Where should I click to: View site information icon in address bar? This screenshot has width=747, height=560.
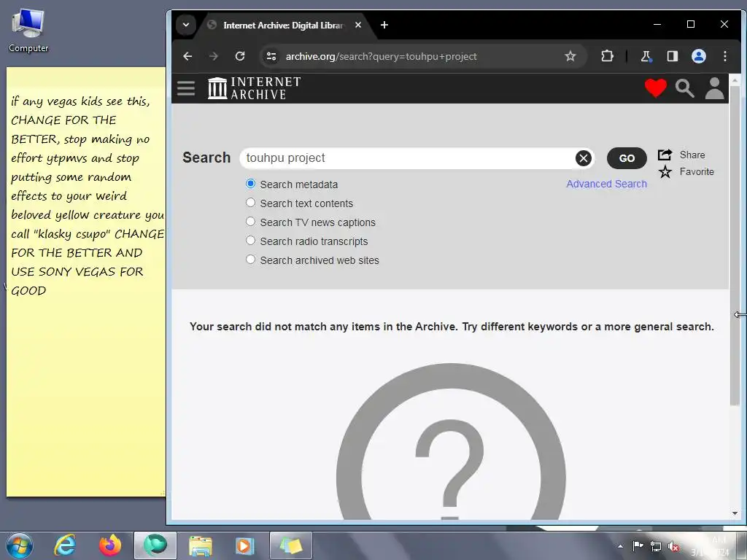click(271, 56)
